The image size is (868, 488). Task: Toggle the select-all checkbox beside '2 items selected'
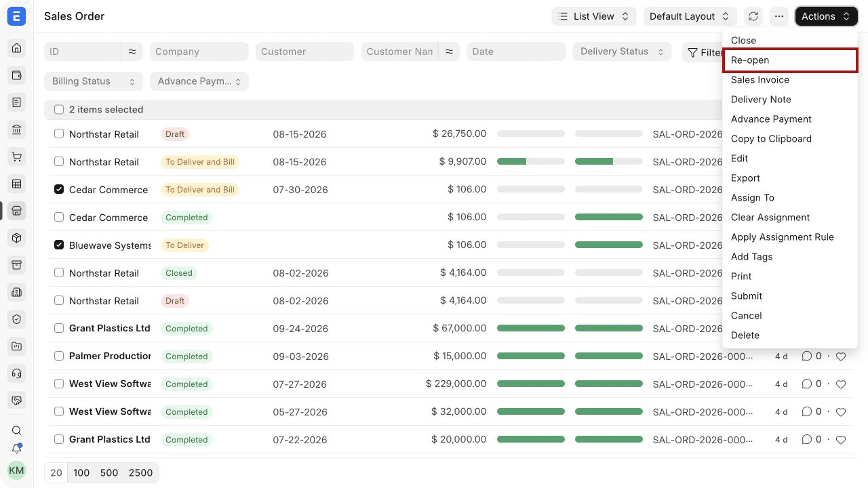[59, 110]
